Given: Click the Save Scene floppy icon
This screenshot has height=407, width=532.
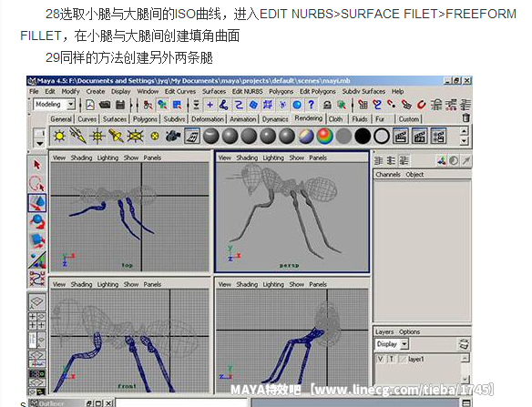Looking at the screenshot, I should [120, 105].
